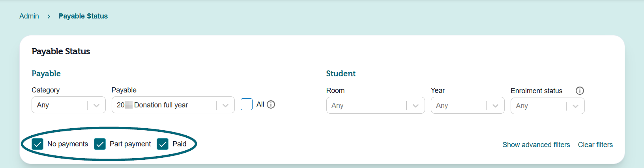Click the breadcrumb chevron after Admin
This screenshot has height=168, width=644.
[49, 16]
